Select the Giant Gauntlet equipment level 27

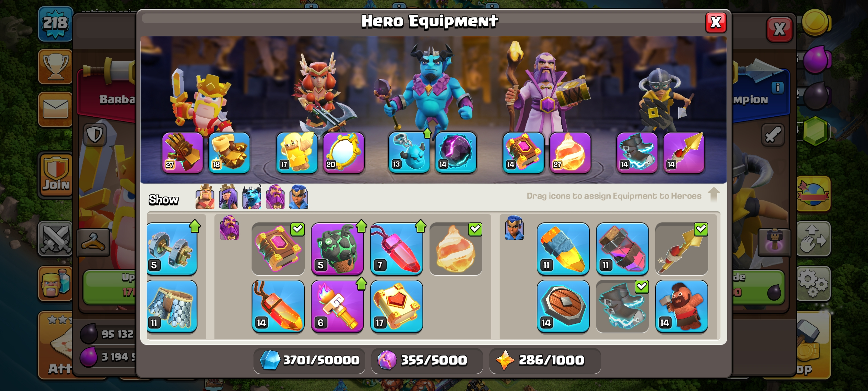(x=183, y=153)
